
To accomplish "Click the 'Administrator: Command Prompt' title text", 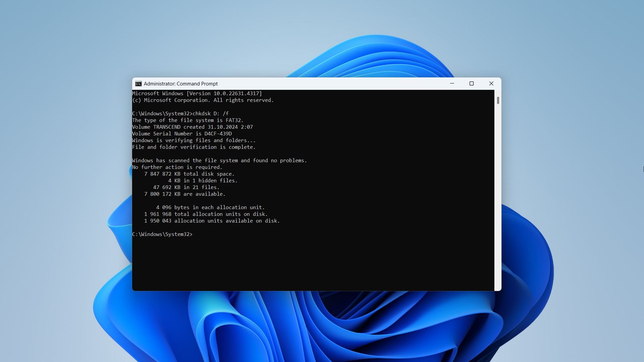I will (181, 84).
